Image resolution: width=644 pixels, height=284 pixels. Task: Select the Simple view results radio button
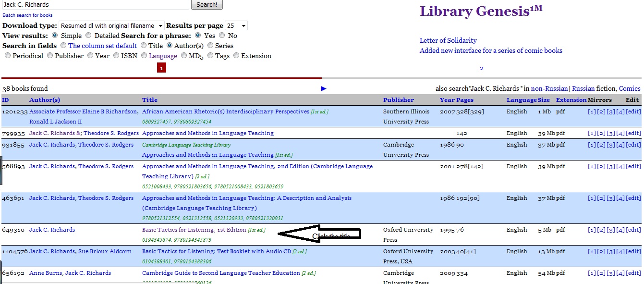(x=55, y=36)
